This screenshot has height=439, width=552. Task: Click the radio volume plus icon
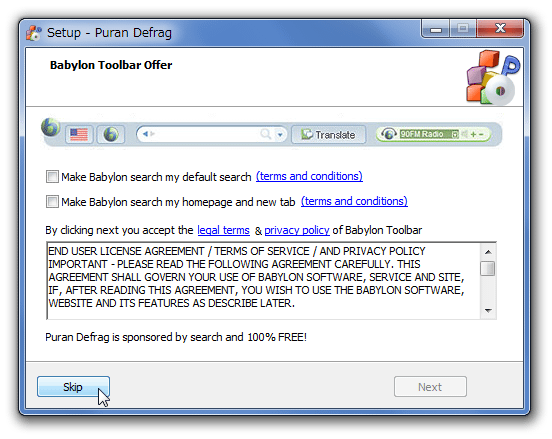473,134
